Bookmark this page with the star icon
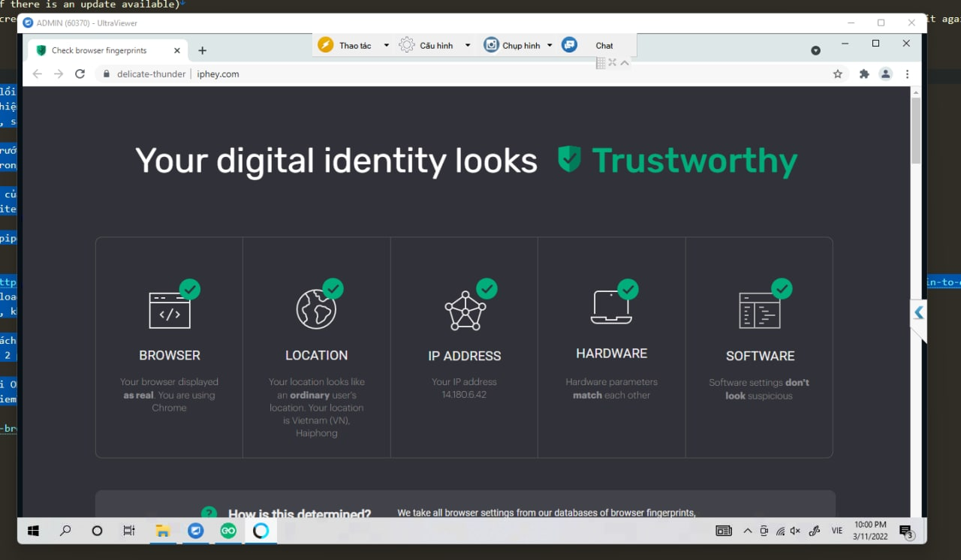Image resolution: width=961 pixels, height=560 pixels. (x=838, y=74)
